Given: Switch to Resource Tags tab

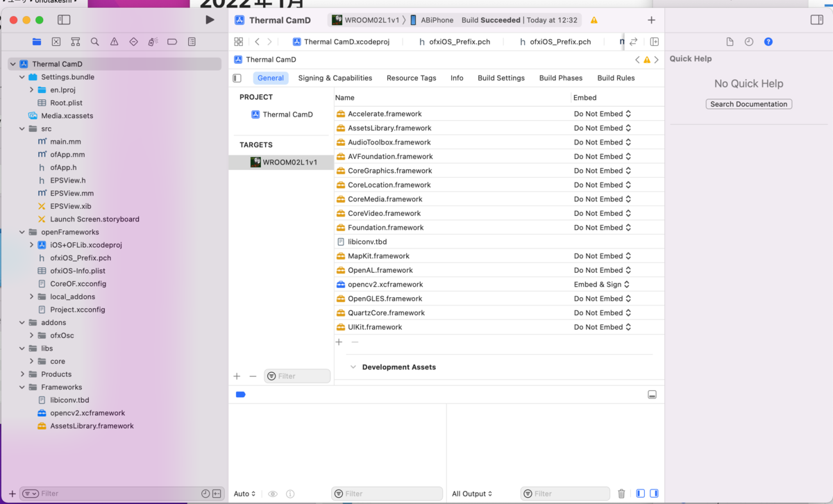Looking at the screenshot, I should point(411,78).
